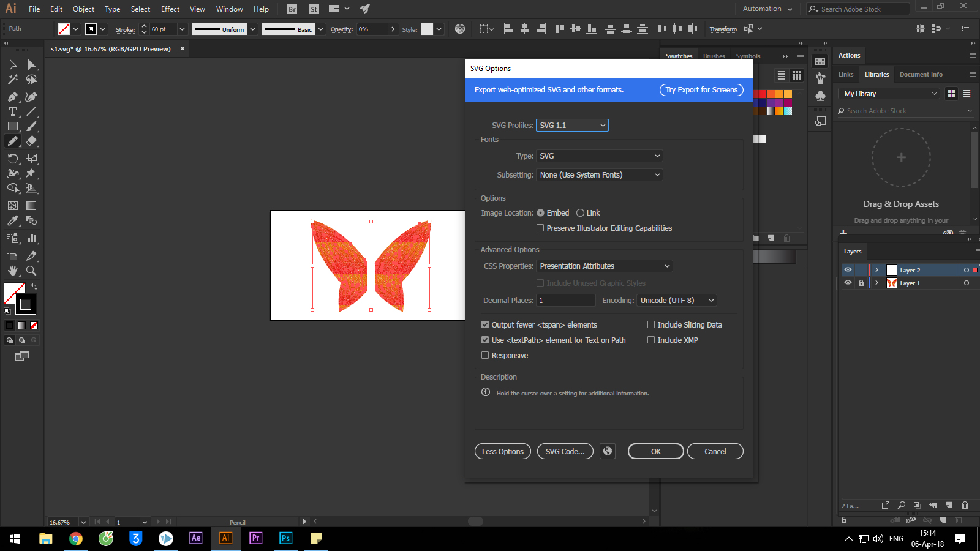Open the Effect menu
980x551 pixels.
coord(170,9)
